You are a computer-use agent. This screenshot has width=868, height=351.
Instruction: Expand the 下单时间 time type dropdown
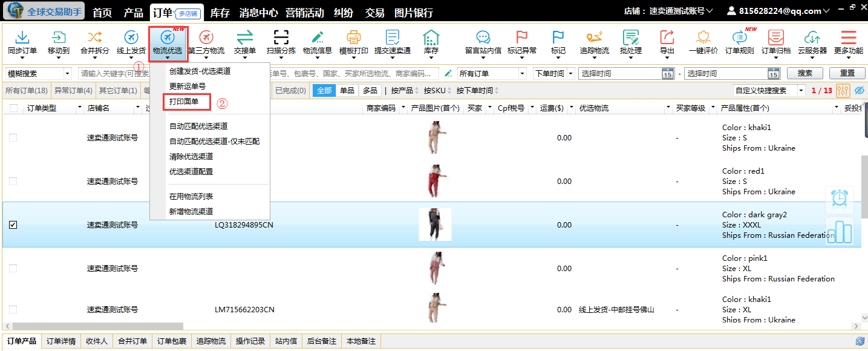click(x=571, y=74)
